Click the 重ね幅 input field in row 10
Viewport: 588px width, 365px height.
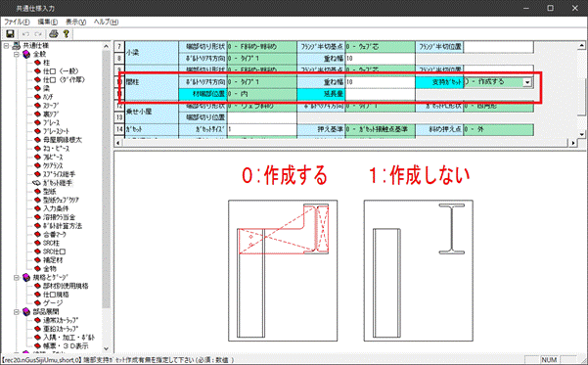click(380, 82)
